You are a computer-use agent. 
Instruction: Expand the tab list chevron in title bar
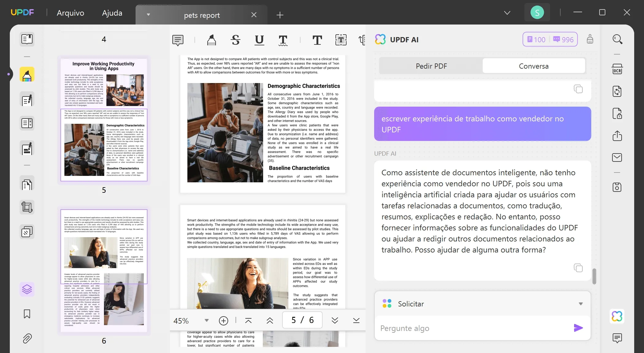pos(507,13)
